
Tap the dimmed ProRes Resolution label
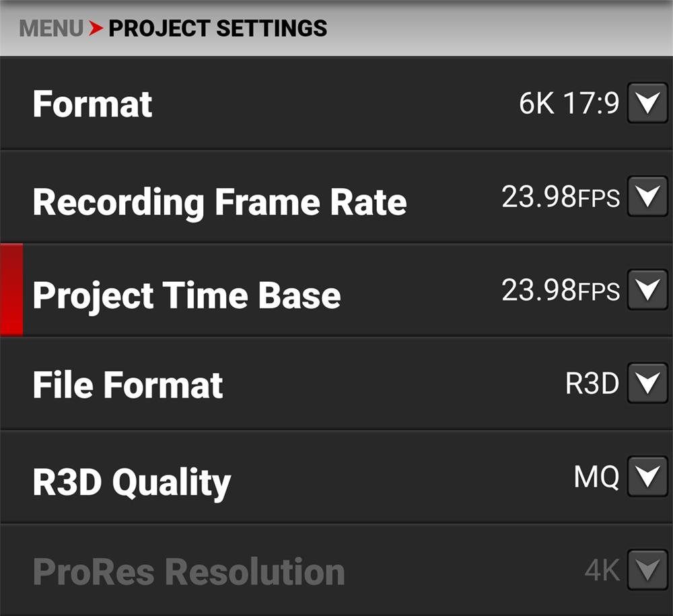pyautogui.click(x=188, y=572)
